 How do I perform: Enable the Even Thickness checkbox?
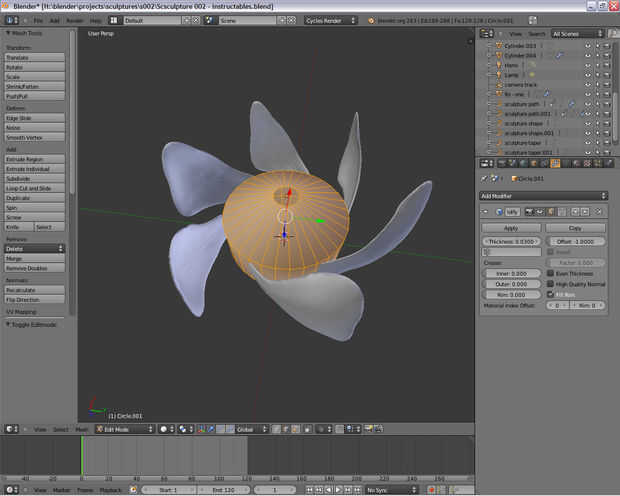550,273
